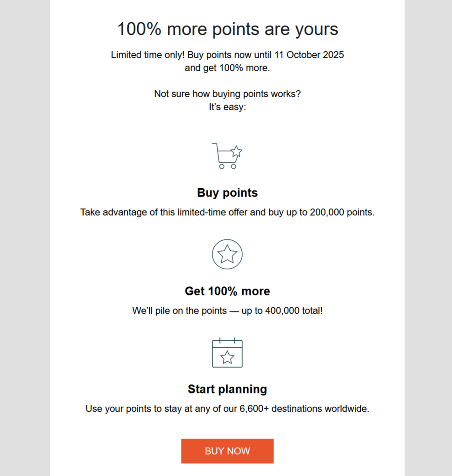Click the "200,000 points" text

(341, 212)
